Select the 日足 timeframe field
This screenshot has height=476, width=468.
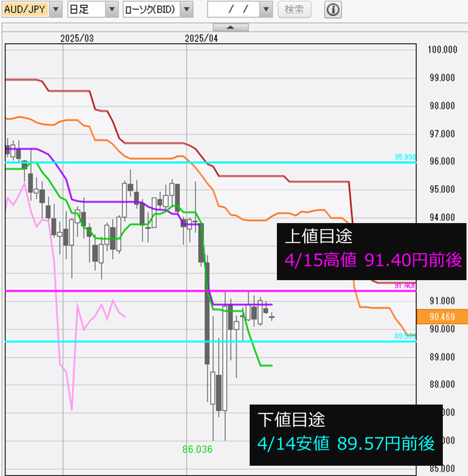pos(86,9)
